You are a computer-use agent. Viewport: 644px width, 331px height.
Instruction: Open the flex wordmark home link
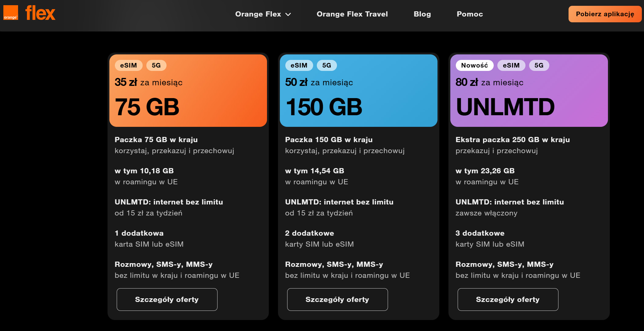(x=40, y=13)
